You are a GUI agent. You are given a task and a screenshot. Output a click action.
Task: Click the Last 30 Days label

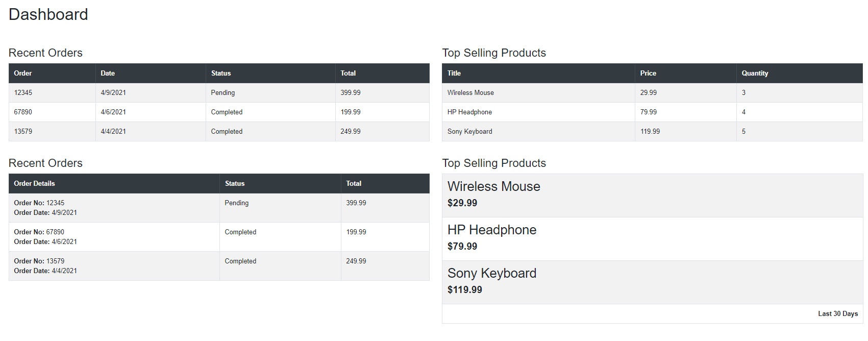837,313
